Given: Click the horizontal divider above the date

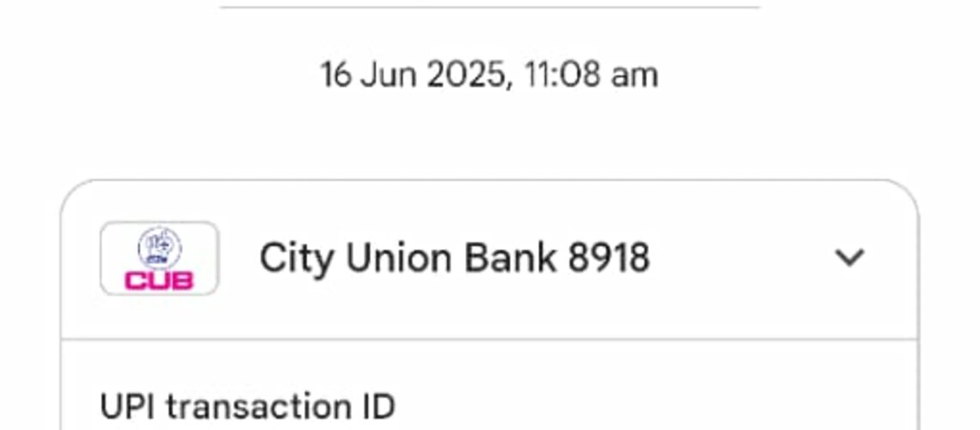Looking at the screenshot, I should pos(490,8).
